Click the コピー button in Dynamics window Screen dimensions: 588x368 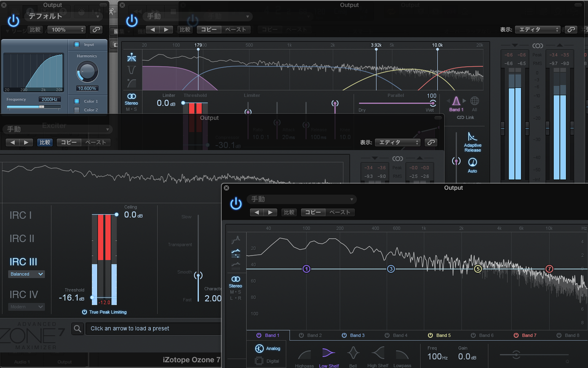[209, 29]
